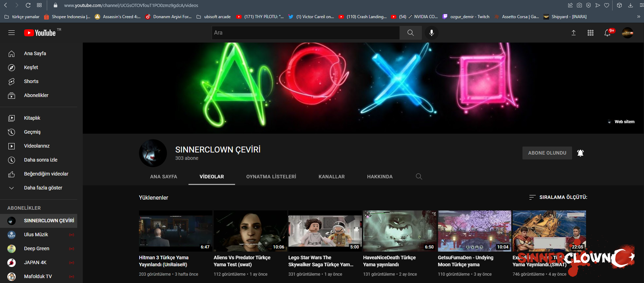The width and height of the screenshot is (644, 283).
Task: Open Ulus Müzik subscription channel
Action: [38, 234]
